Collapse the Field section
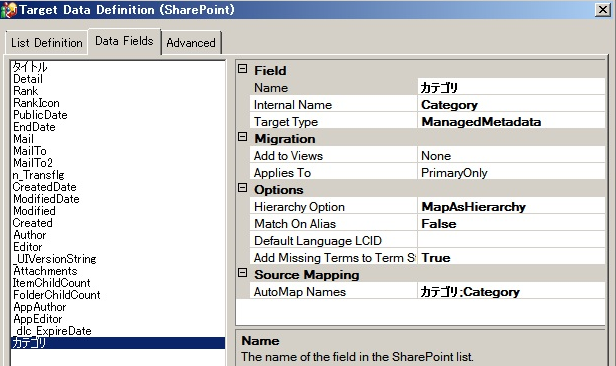The height and width of the screenshot is (366, 616). (x=243, y=70)
